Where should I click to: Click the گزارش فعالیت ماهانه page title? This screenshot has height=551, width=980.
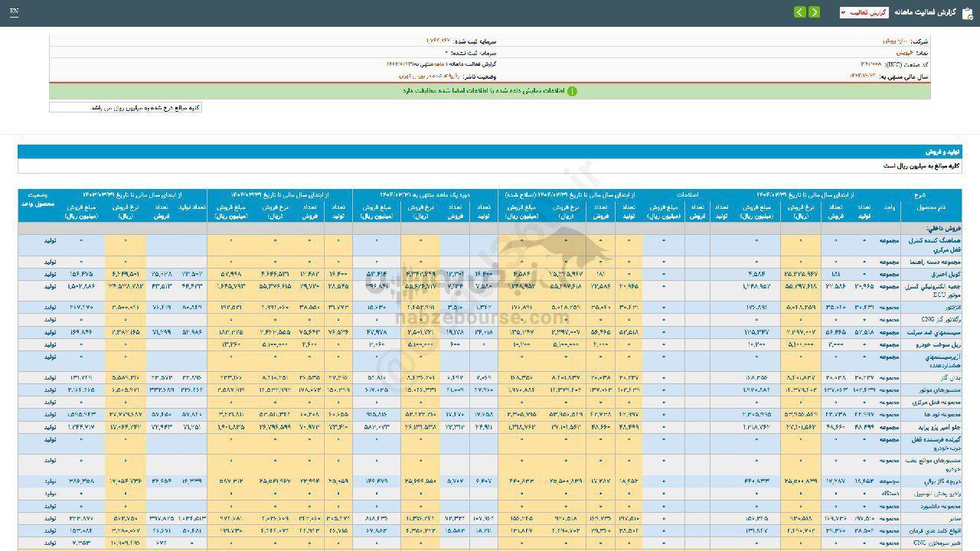[926, 12]
